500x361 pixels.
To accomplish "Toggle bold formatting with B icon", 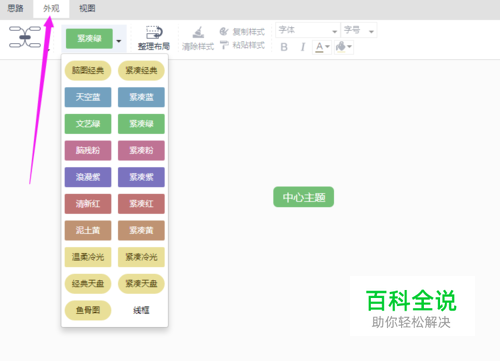I will pos(284,47).
